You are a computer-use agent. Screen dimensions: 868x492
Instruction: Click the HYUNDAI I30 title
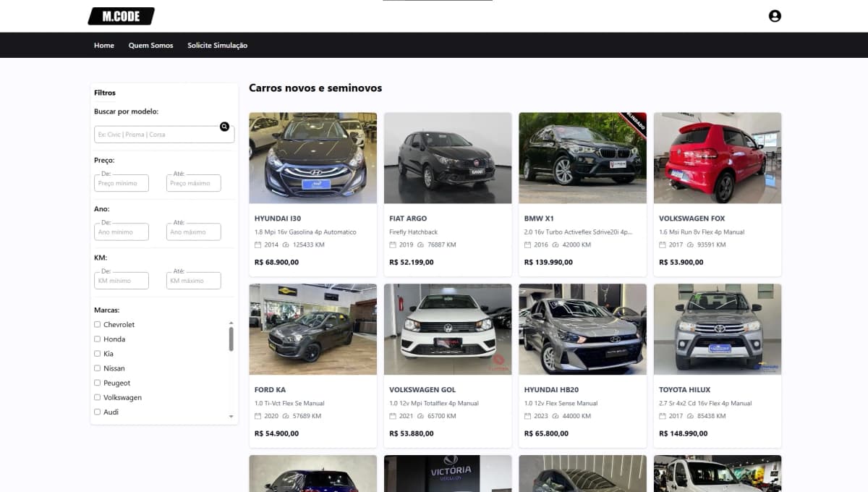[278, 219]
